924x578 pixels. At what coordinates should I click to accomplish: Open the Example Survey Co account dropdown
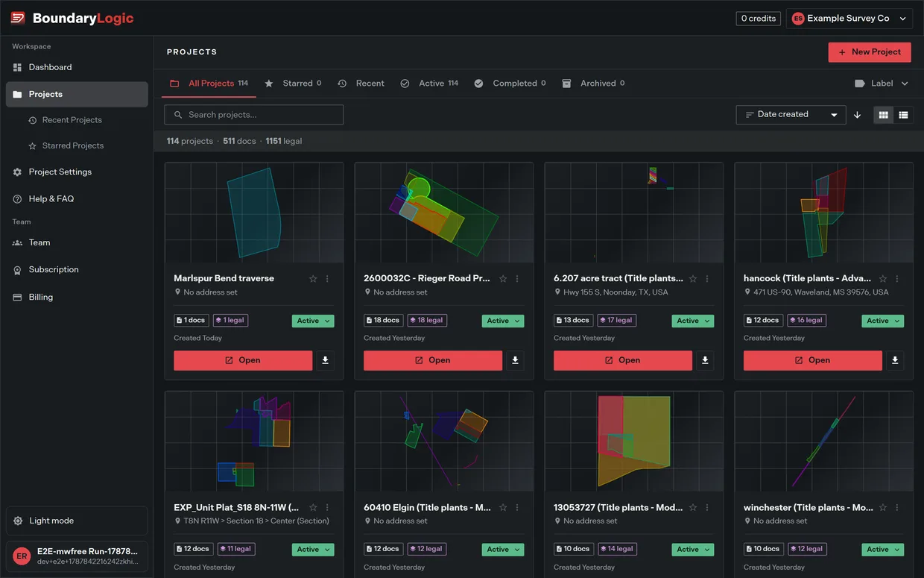click(x=849, y=19)
